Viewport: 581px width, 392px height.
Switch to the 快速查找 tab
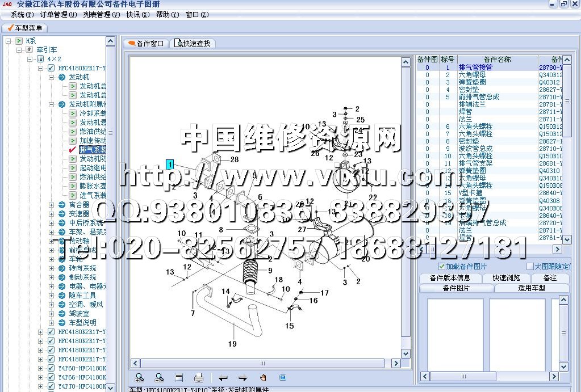pyautogui.click(x=193, y=43)
